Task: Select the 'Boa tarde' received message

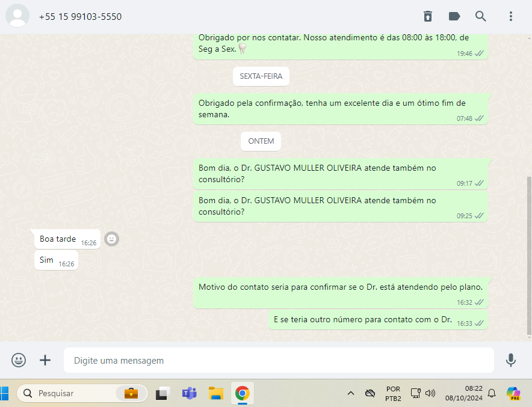Action: (x=67, y=239)
